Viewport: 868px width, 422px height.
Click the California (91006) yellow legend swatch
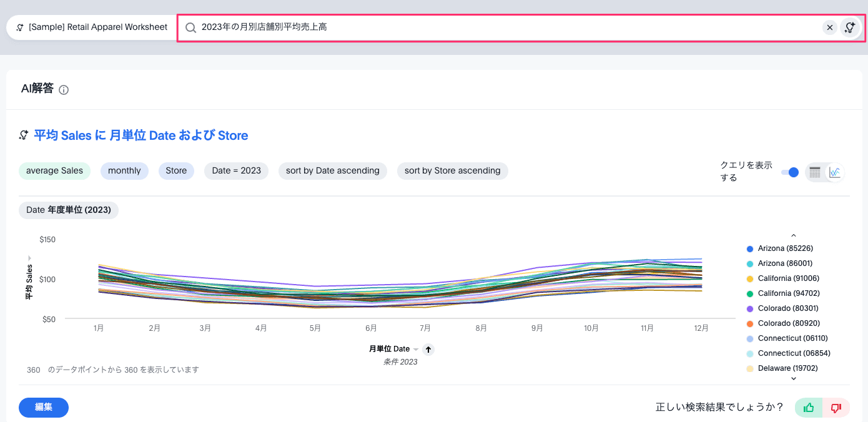750,278
